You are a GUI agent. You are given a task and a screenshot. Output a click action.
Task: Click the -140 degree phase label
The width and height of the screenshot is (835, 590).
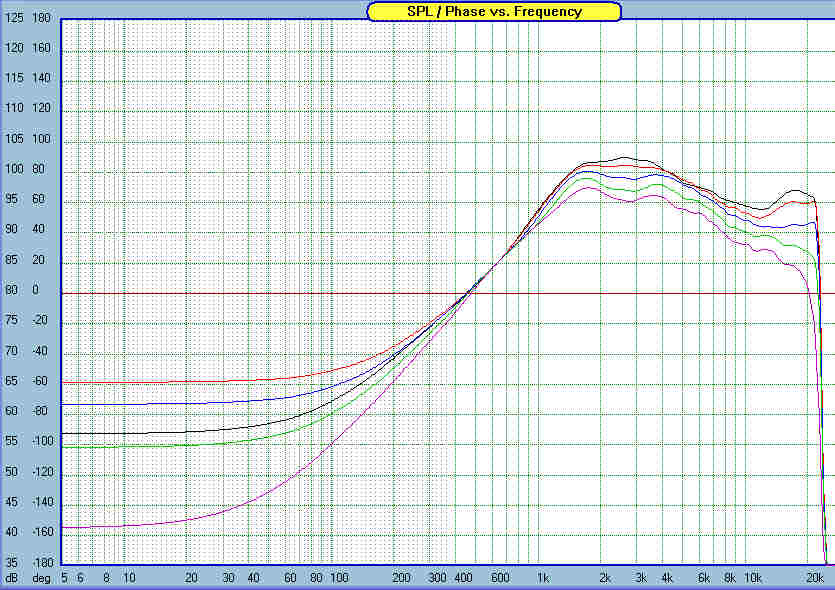click(43, 502)
